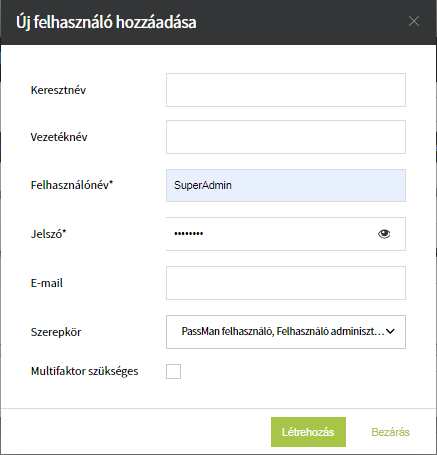Image resolution: width=437 pixels, height=455 pixels.
Task: Open the Szerepkör role dropdown
Action: 286,332
